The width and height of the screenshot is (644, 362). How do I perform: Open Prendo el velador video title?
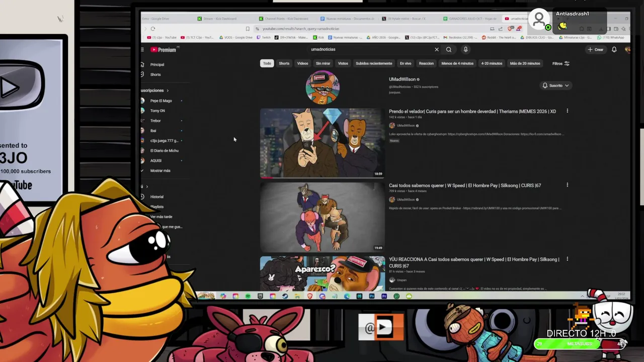point(472,111)
